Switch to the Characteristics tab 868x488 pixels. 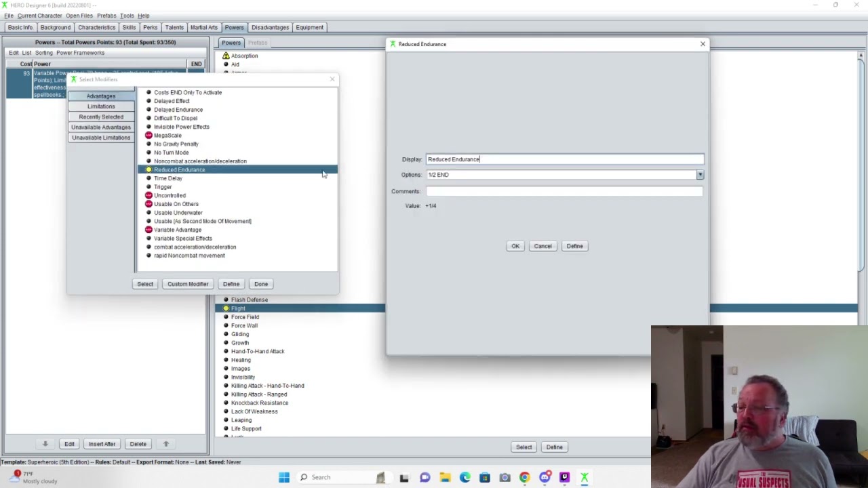pos(96,27)
